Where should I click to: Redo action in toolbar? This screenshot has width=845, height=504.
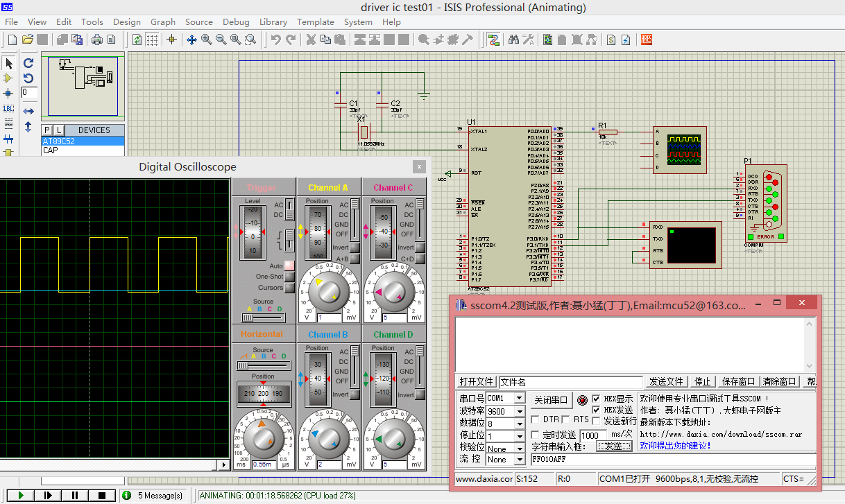(291, 40)
